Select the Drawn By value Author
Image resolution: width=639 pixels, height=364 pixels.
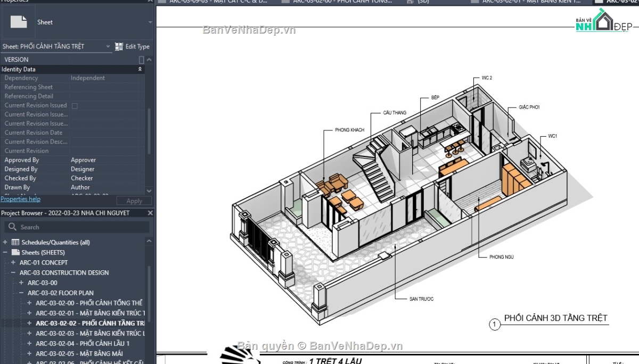[80, 187]
